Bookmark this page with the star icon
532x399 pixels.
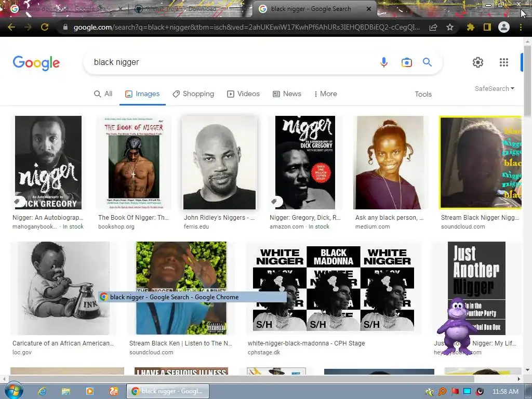point(450,27)
